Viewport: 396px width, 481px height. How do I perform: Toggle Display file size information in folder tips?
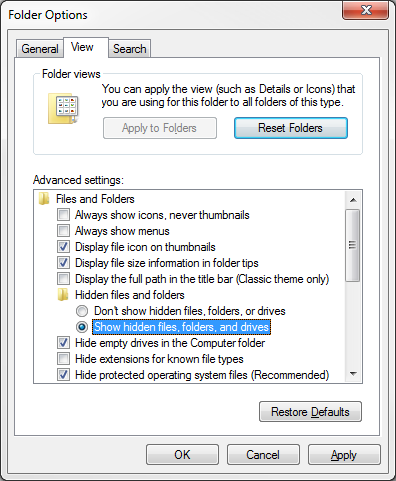tap(63, 263)
